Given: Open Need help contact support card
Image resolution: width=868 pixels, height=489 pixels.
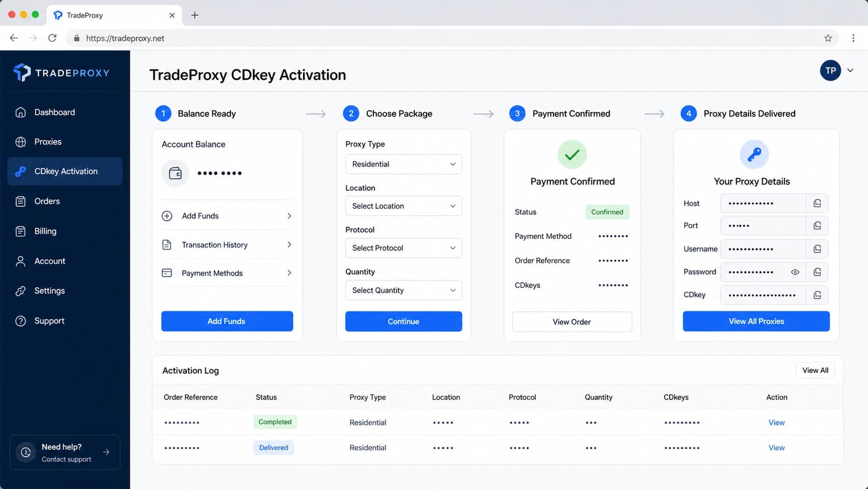Looking at the screenshot, I should click(65, 453).
